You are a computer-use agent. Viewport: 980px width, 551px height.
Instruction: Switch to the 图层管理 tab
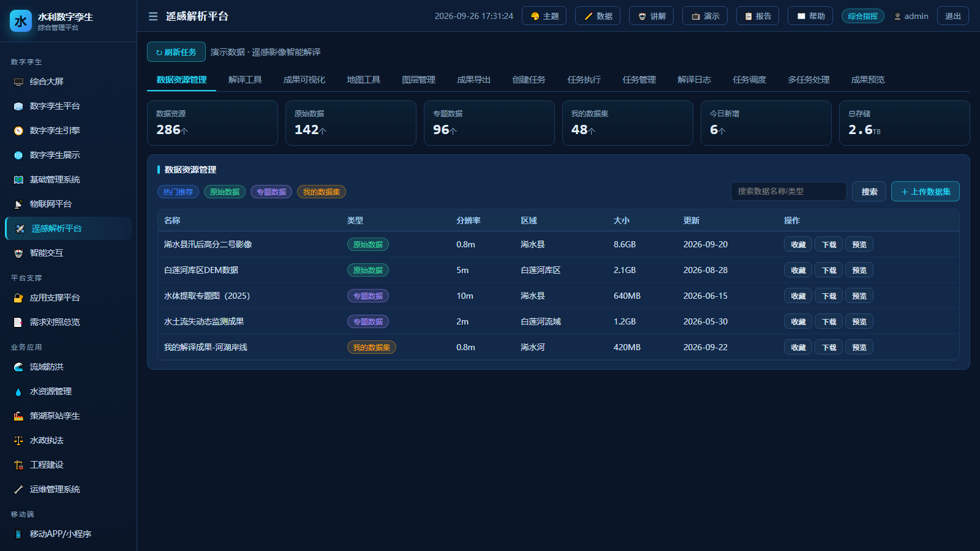click(419, 80)
